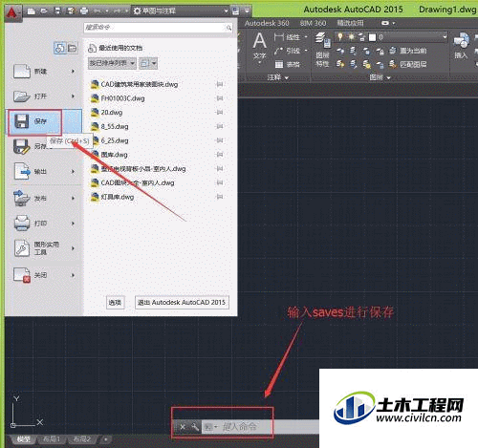Expand the 发布 submenu arrow
Screen dimensions: 478x448
click(74, 199)
